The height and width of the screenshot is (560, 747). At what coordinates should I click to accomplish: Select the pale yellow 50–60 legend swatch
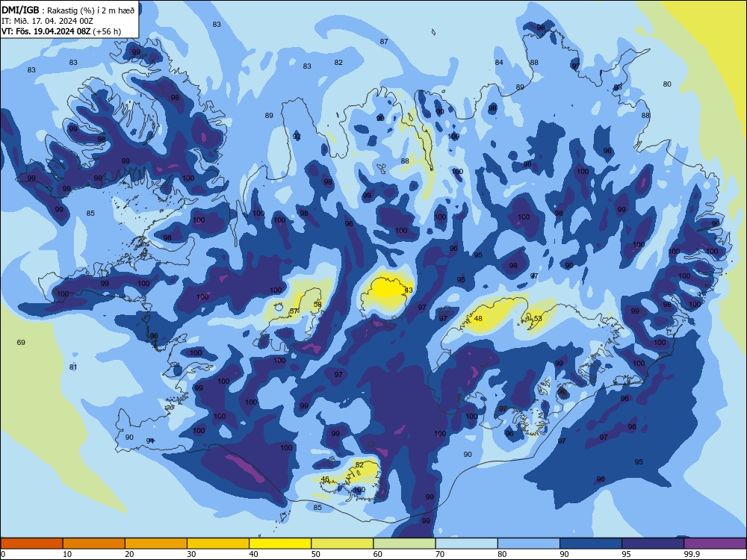[343, 544]
